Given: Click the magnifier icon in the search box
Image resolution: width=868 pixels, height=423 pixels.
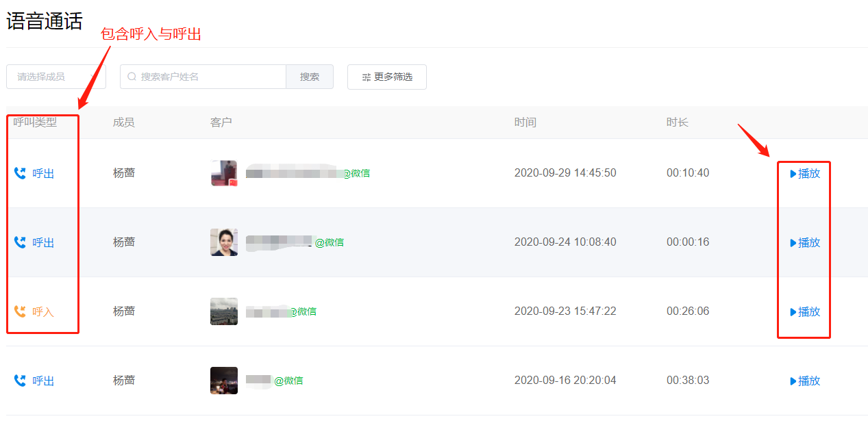Looking at the screenshot, I should [x=132, y=77].
